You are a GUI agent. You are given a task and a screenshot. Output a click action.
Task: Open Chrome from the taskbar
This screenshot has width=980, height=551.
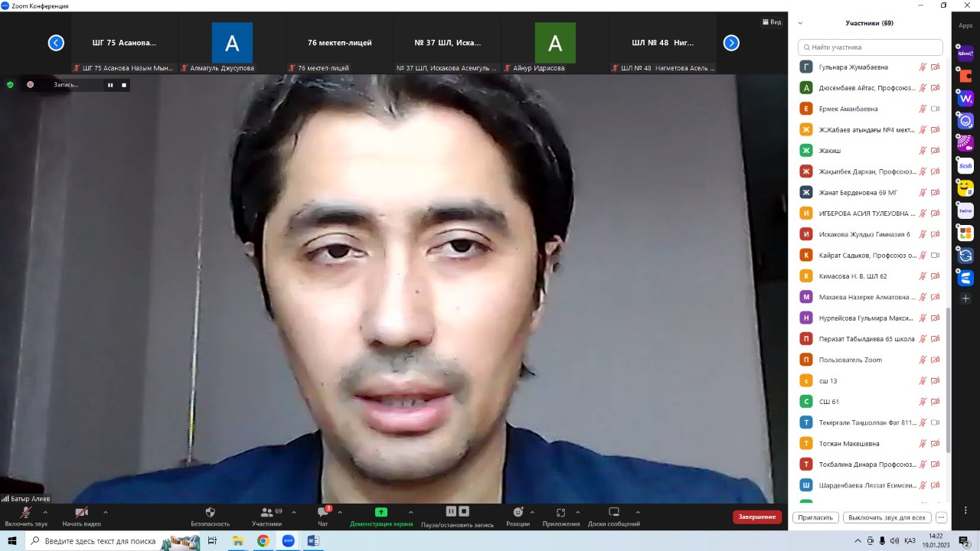point(263,541)
